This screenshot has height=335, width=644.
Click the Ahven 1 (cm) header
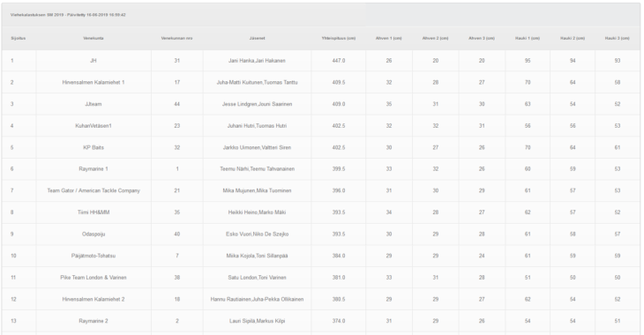388,38
